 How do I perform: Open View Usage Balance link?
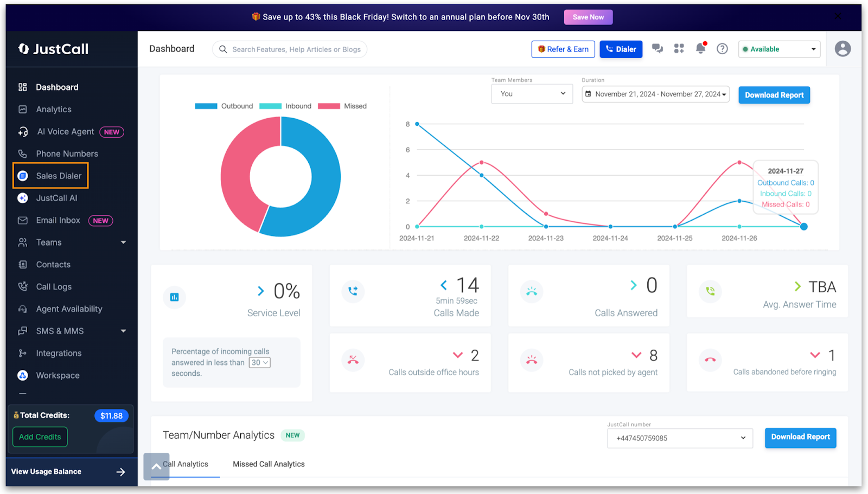point(68,472)
